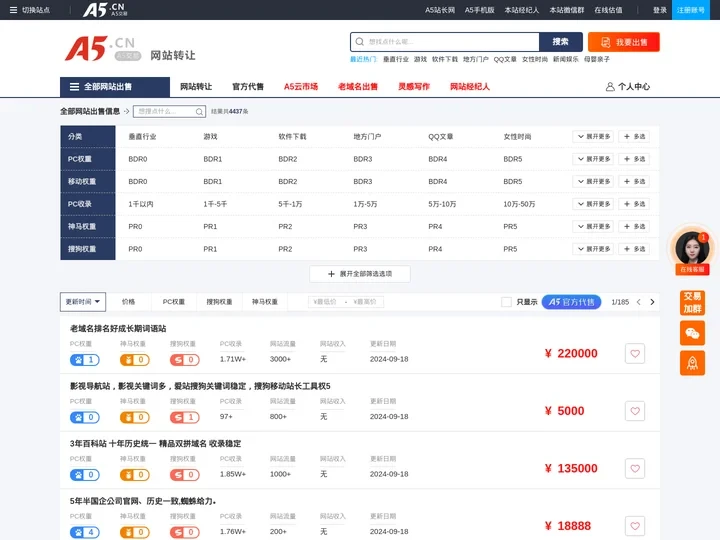Click the orange trading group join button
The height and width of the screenshot is (540, 720).
coord(692,303)
